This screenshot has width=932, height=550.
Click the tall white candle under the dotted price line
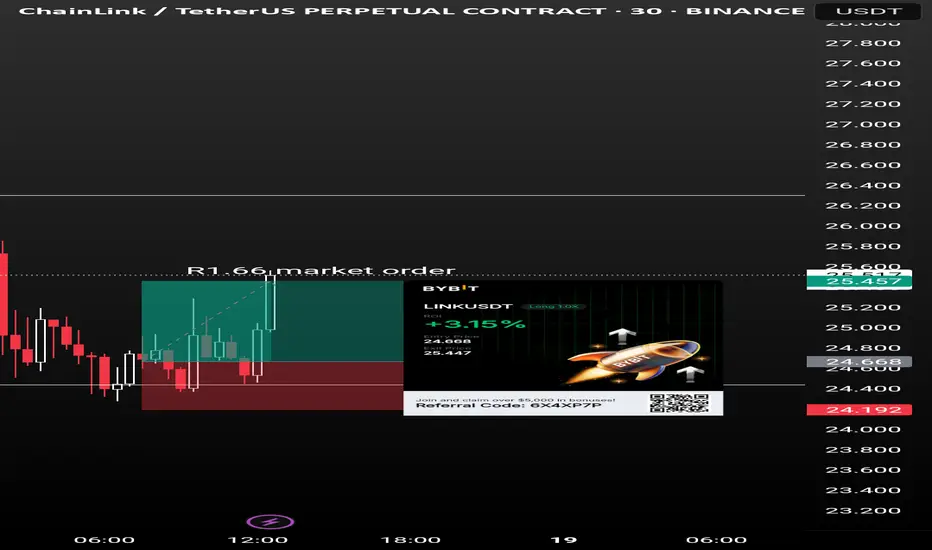point(270,303)
